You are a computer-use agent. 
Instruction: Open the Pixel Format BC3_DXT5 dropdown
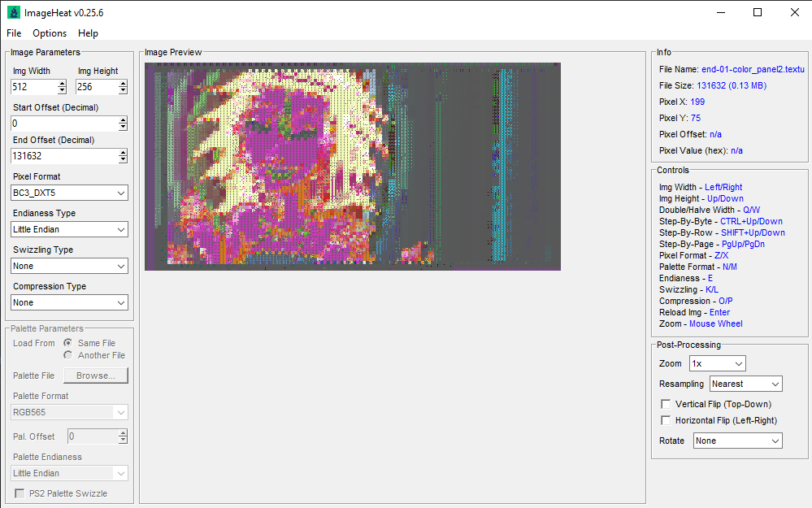click(69, 193)
